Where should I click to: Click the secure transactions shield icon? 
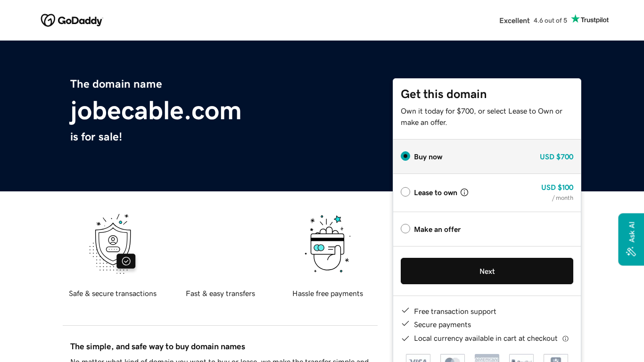coord(113,244)
